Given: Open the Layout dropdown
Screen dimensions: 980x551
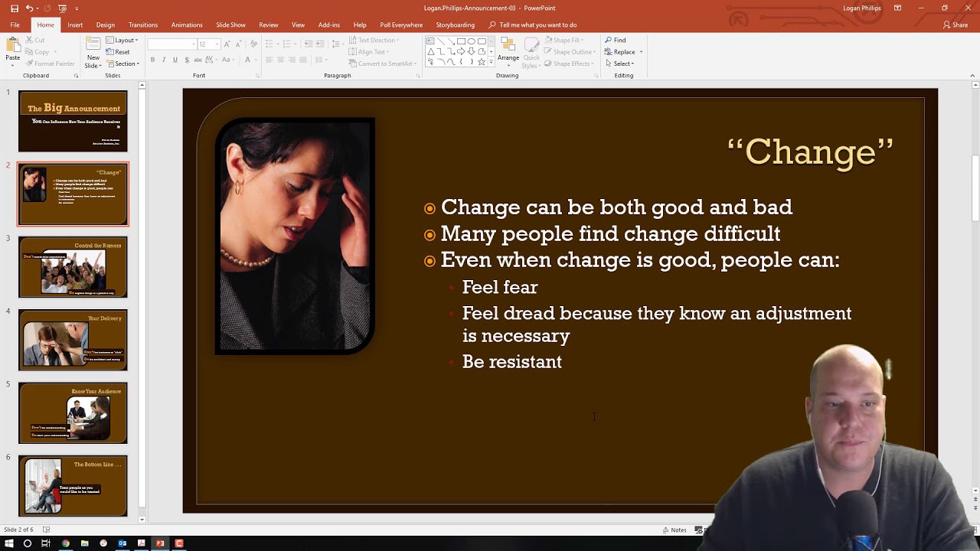Looking at the screenshot, I should 122,40.
